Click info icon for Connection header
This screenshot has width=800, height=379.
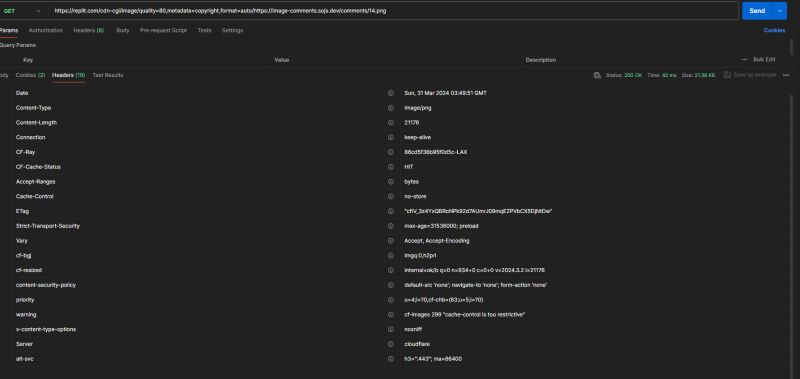[390, 137]
